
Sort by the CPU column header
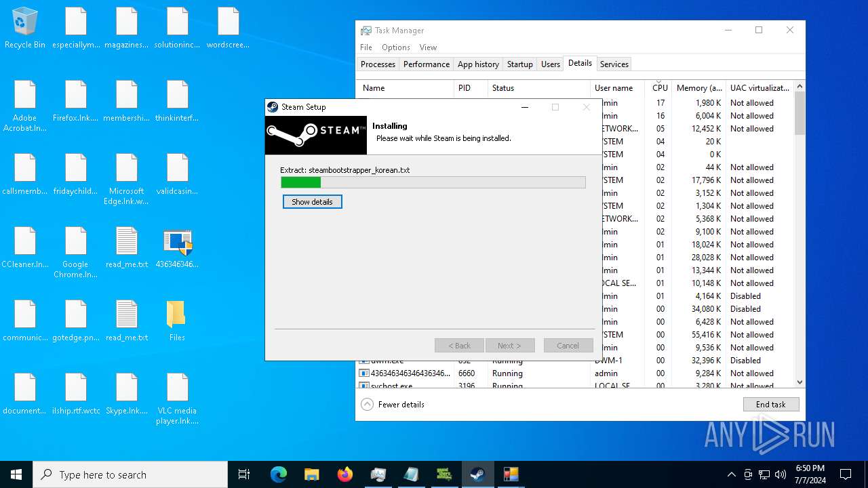[660, 88]
